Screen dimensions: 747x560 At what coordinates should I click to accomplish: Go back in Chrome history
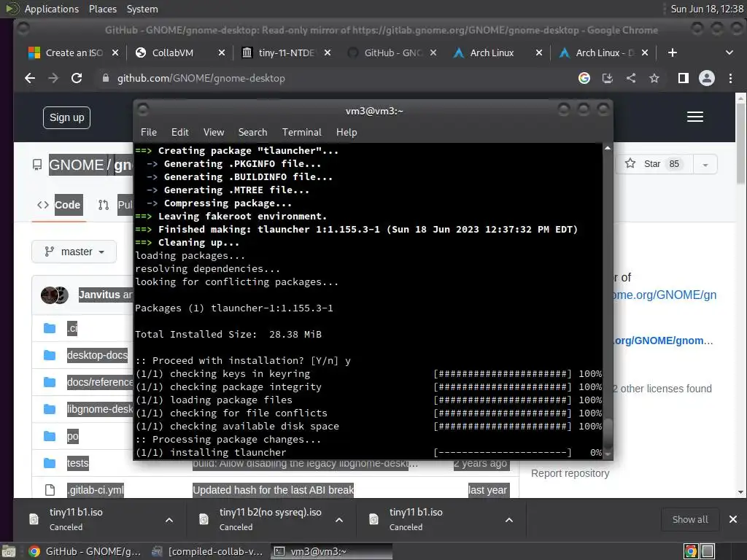[x=30, y=78]
